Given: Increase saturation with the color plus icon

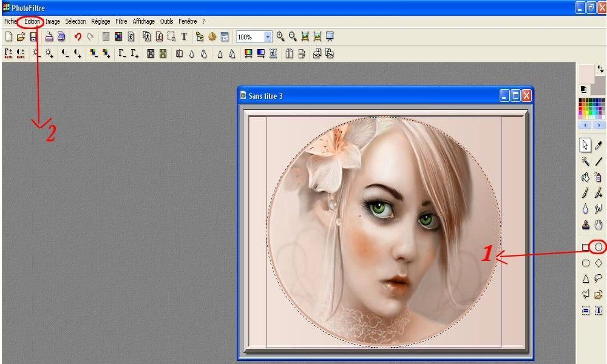Looking at the screenshot, I should (x=106, y=53).
